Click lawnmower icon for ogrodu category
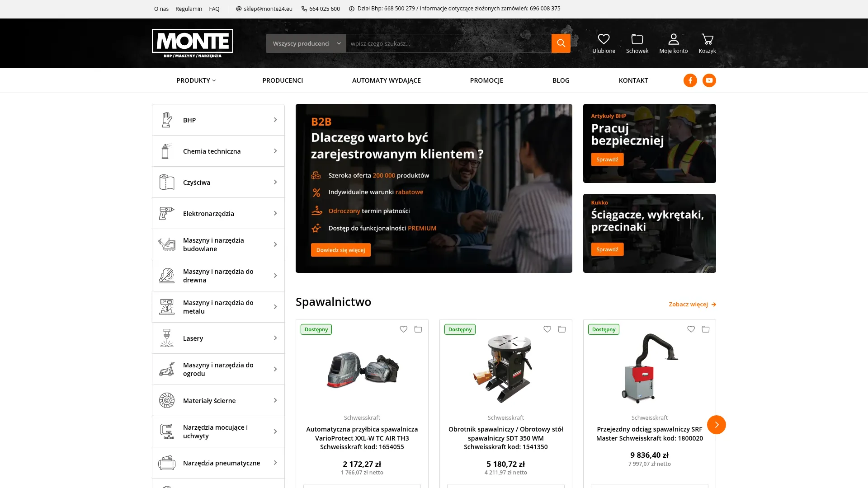The width and height of the screenshot is (868, 488). click(167, 369)
